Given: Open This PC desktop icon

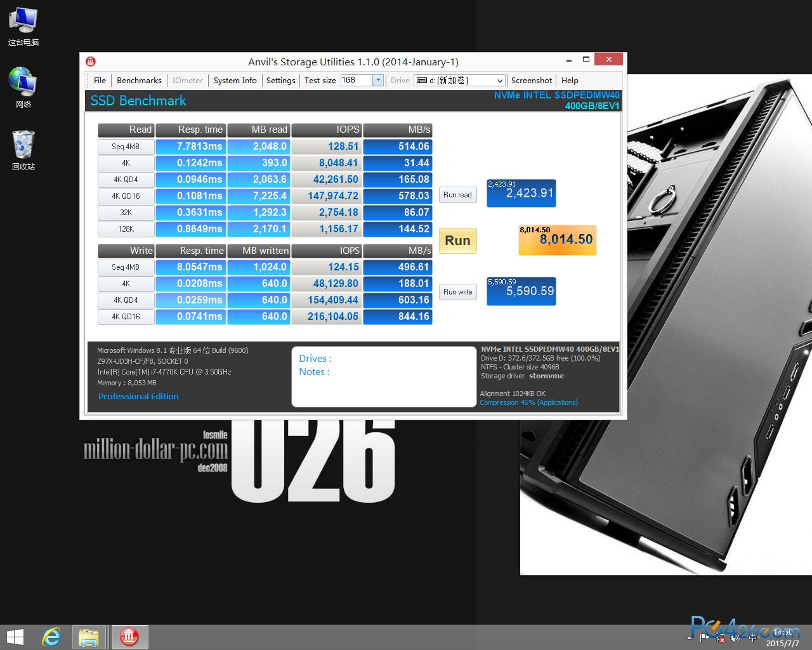Looking at the screenshot, I should (23, 27).
